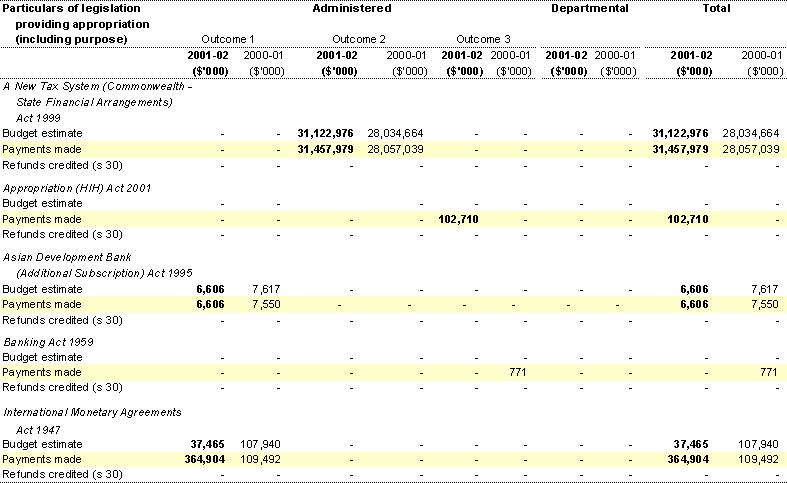The image size is (787, 483).
Task: Select 28,057,039 in the Total column
Action: (745, 149)
